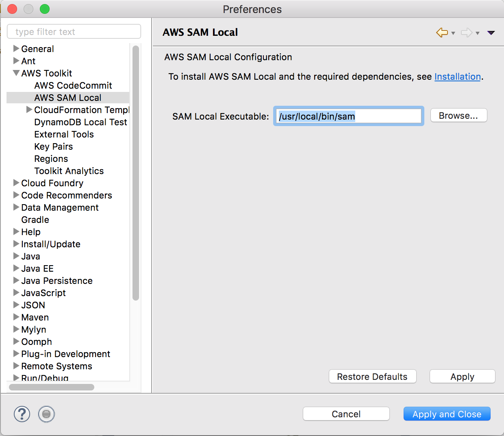
Task: Open the back history dropdown arrow
Action: click(x=453, y=33)
